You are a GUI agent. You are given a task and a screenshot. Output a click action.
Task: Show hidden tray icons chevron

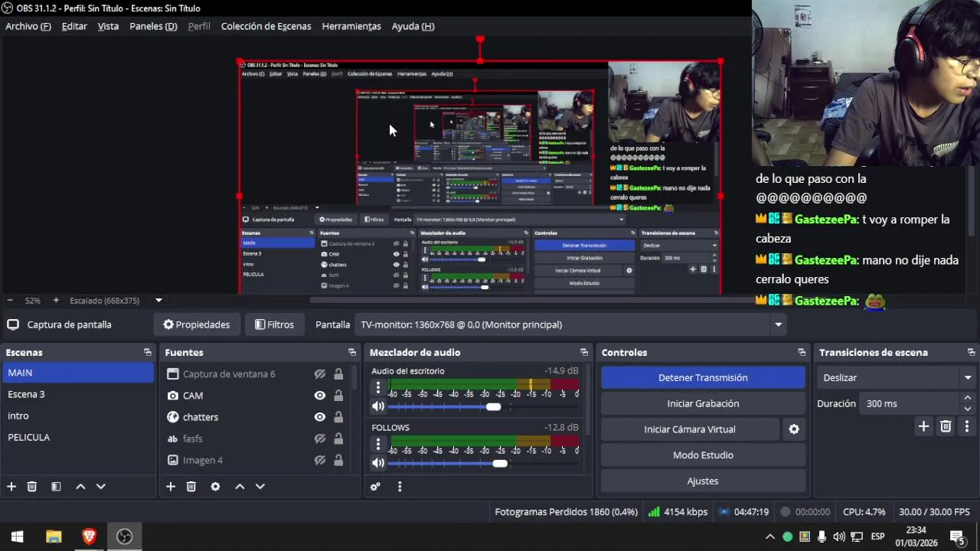(x=770, y=536)
